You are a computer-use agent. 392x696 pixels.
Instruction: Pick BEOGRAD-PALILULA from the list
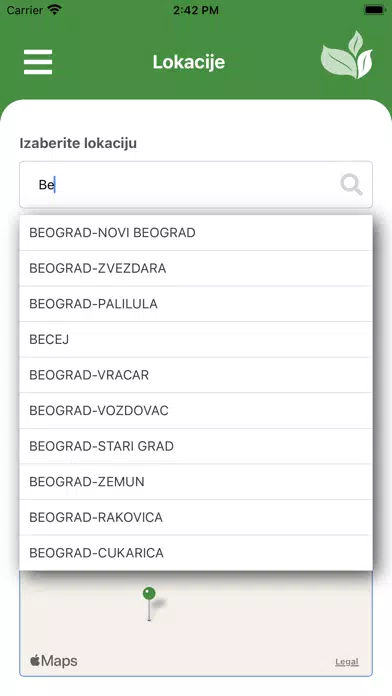[196, 304]
